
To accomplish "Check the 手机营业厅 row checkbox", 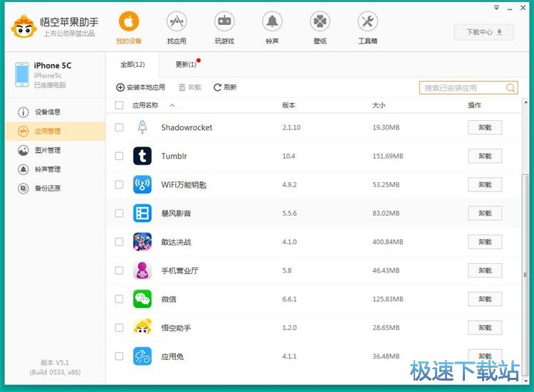I will 119,270.
